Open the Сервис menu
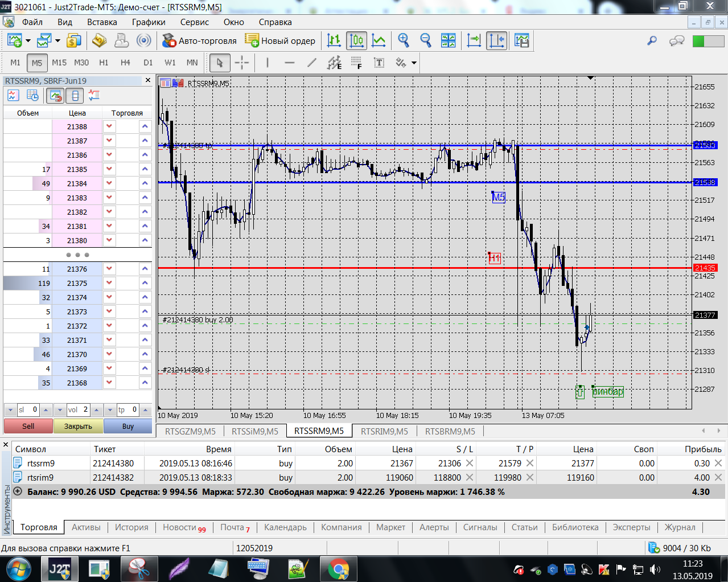 point(194,22)
